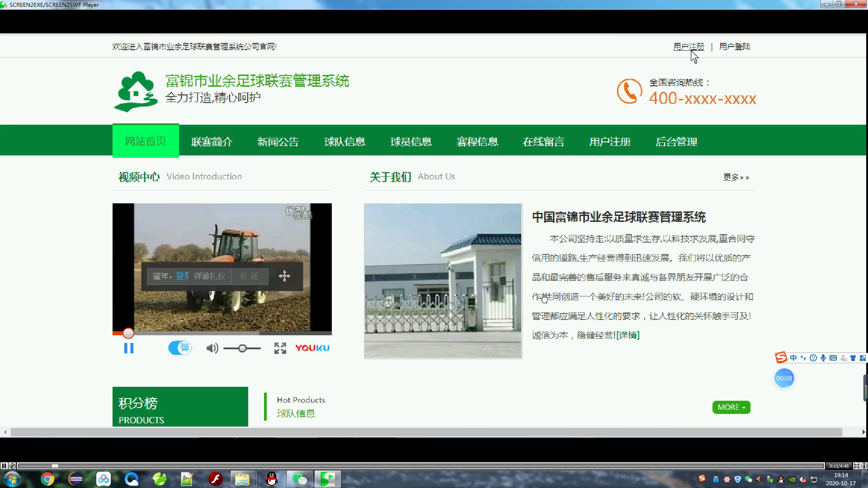Toggle the danmaku (弹) switch
The width and height of the screenshot is (868, 488).
pos(180,347)
